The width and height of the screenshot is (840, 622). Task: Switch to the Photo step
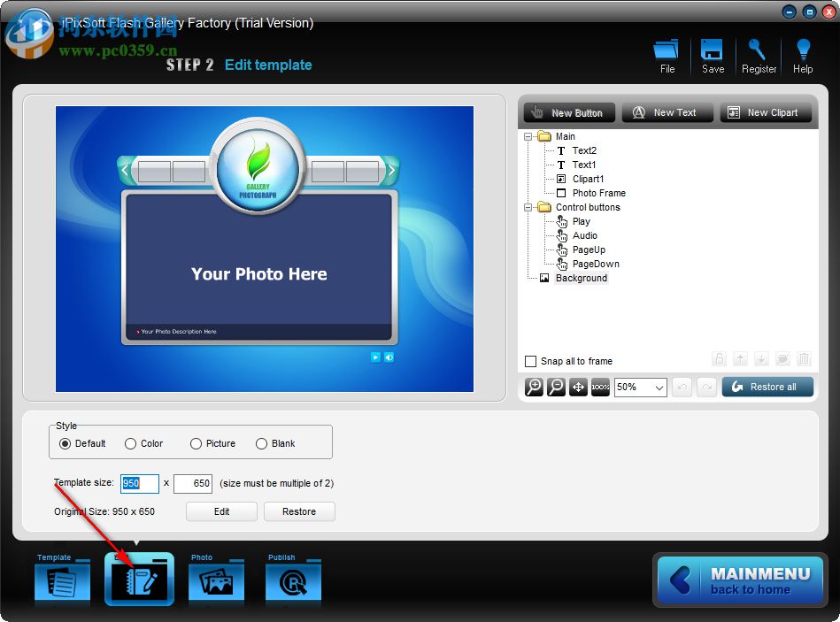216,580
